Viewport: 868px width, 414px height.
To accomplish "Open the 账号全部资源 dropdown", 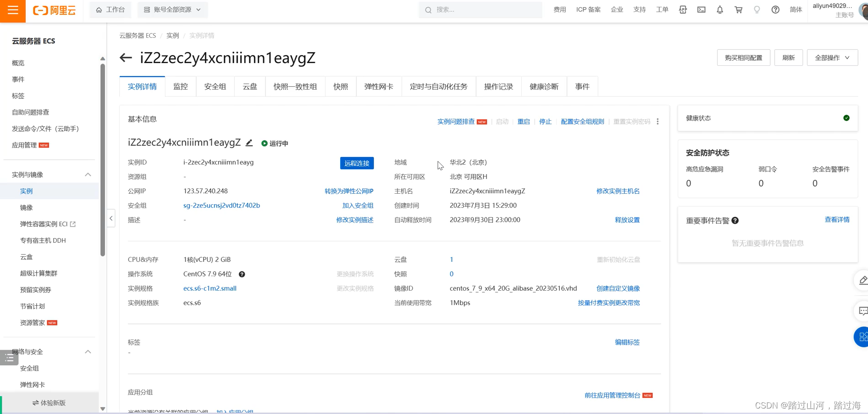I will [172, 10].
